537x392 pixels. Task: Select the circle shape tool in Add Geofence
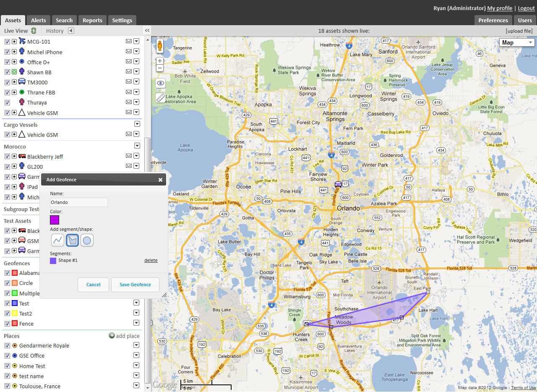click(87, 240)
